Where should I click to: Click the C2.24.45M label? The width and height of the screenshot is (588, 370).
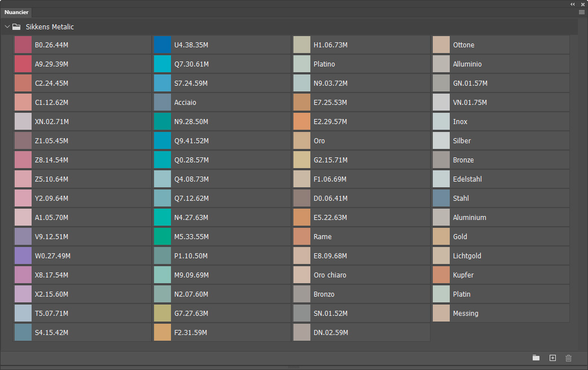pyautogui.click(x=51, y=83)
